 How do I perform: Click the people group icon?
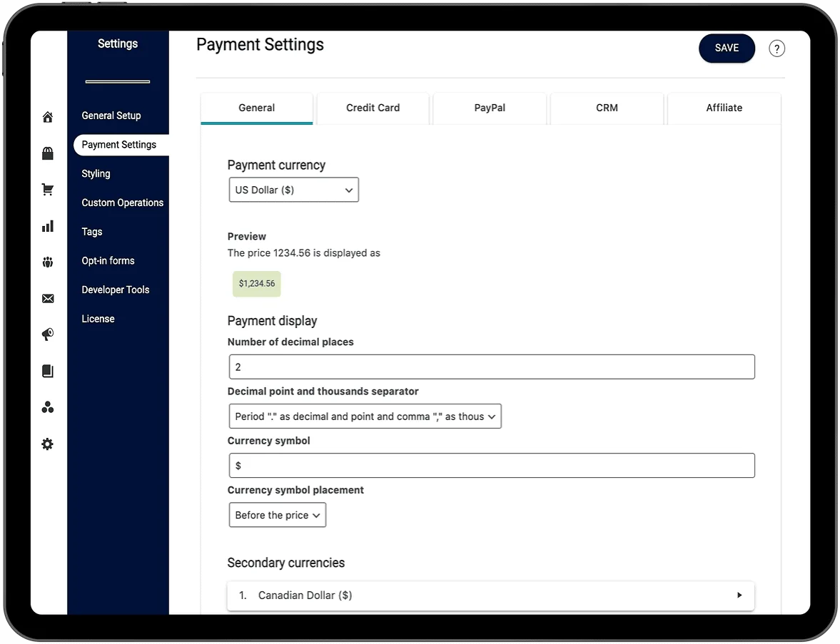(x=48, y=262)
